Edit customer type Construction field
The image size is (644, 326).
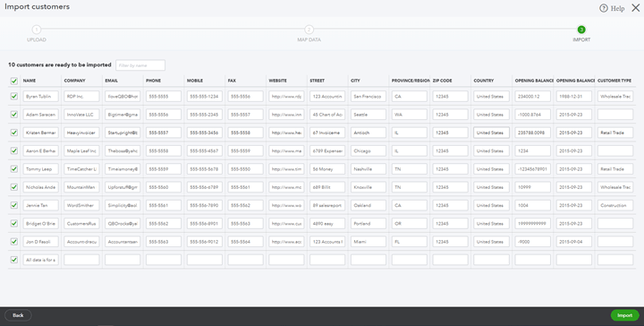(x=615, y=205)
